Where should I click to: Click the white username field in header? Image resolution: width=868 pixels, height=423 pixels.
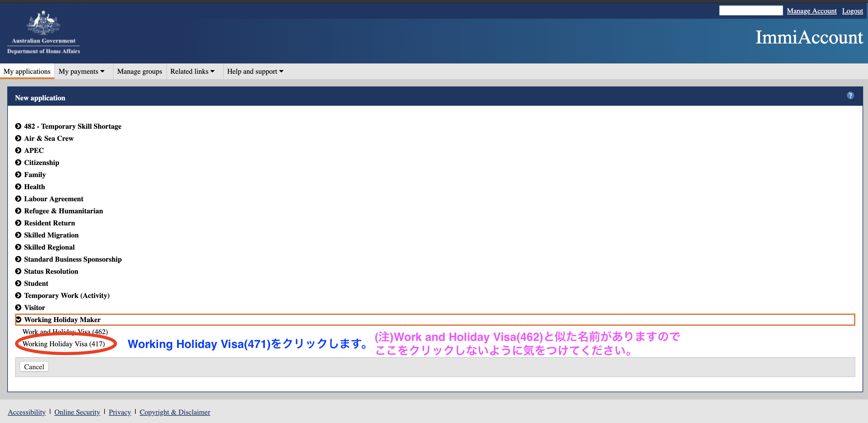click(750, 11)
